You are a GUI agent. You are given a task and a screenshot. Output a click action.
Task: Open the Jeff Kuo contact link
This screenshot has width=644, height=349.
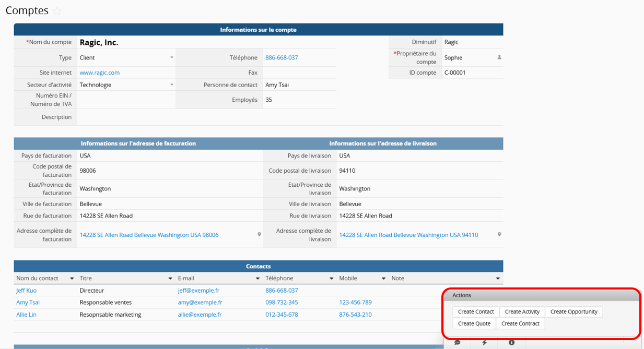[x=27, y=291]
